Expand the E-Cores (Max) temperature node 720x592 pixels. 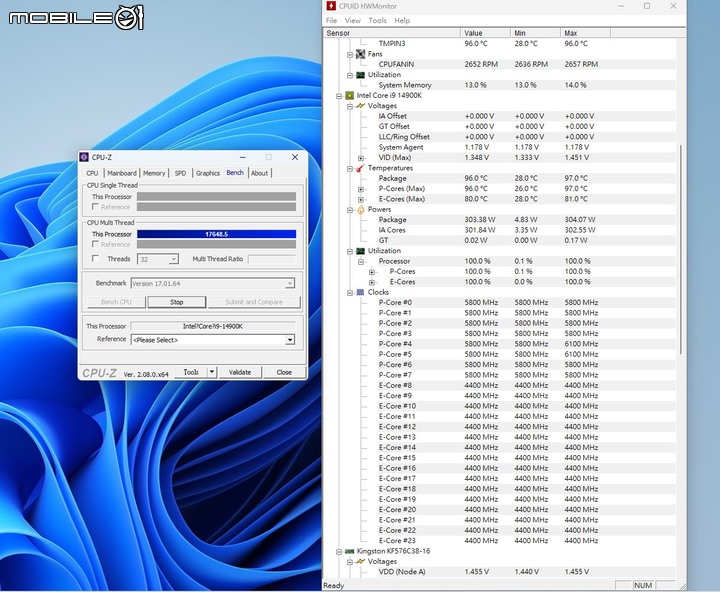point(361,200)
